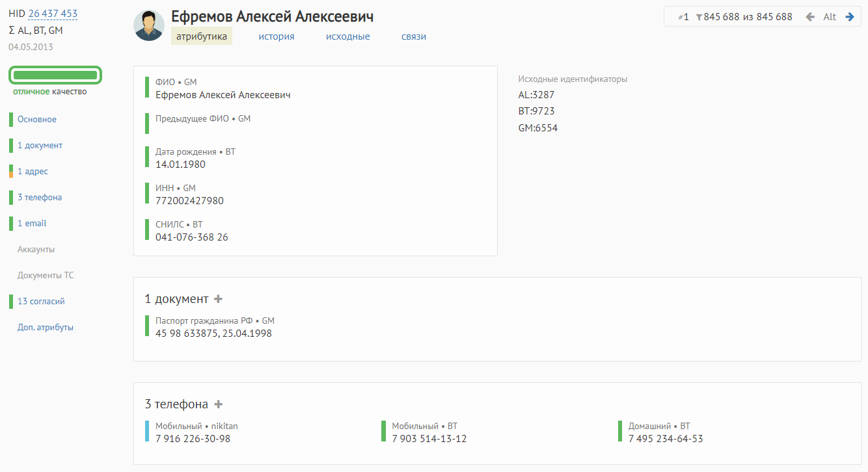The image size is (868, 472).
Task: Add a phone with the plus icon
Action: (219, 404)
